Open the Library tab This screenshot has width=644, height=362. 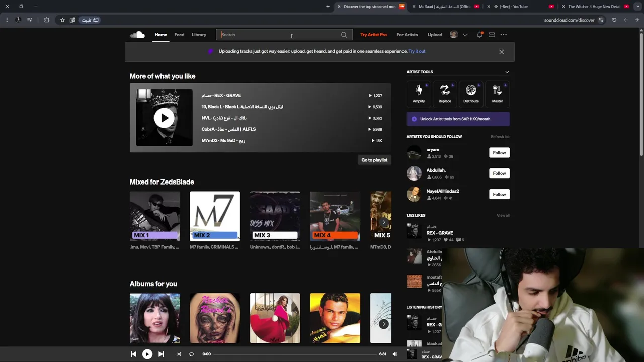pos(199,35)
